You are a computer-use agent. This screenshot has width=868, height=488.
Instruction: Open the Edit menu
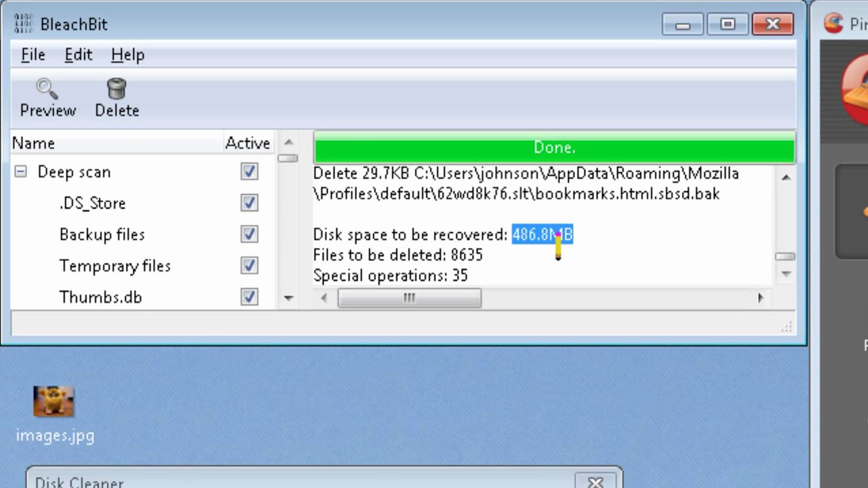(x=78, y=55)
